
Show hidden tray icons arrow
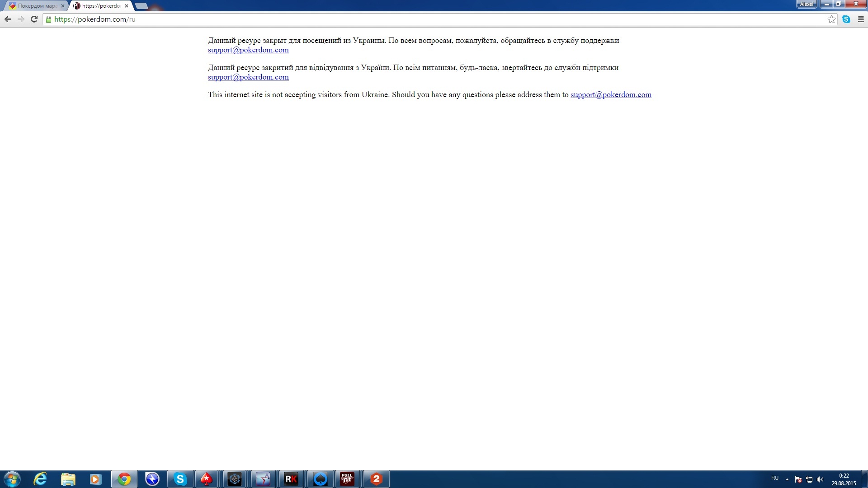(787, 479)
